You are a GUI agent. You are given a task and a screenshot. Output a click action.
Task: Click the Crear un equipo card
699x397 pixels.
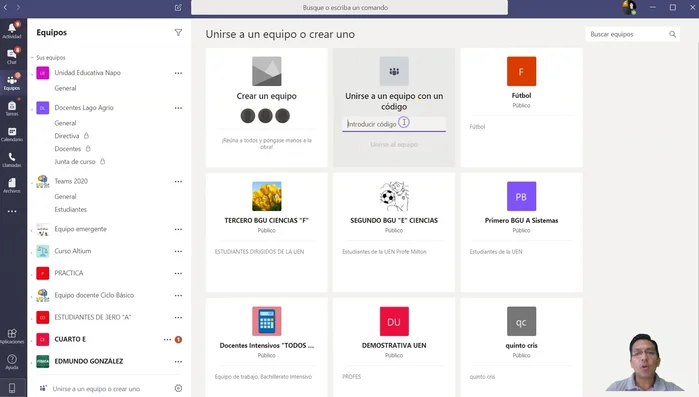click(267, 107)
